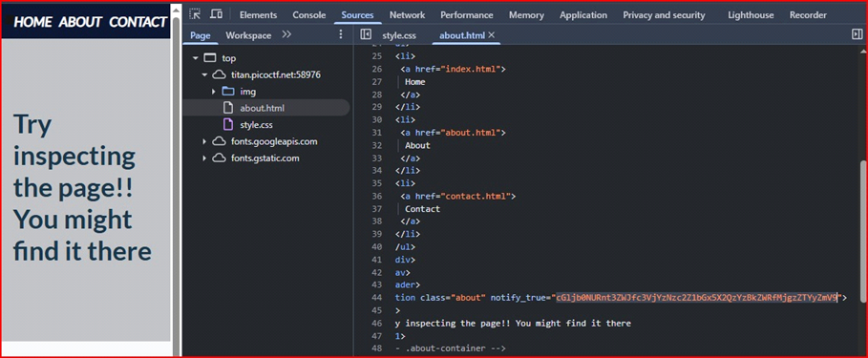Click the "Try inspecting the page" heading
Screen dimensions: 868x358
(x=82, y=187)
